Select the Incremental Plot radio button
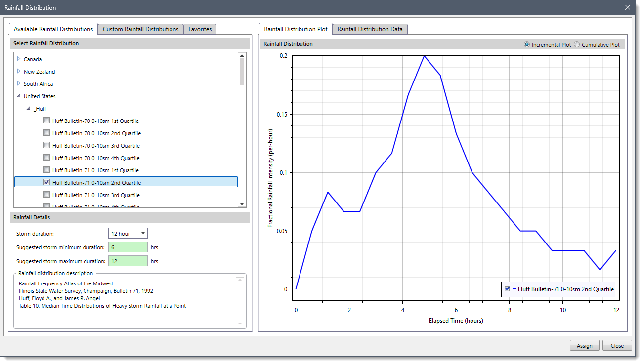 tap(527, 45)
